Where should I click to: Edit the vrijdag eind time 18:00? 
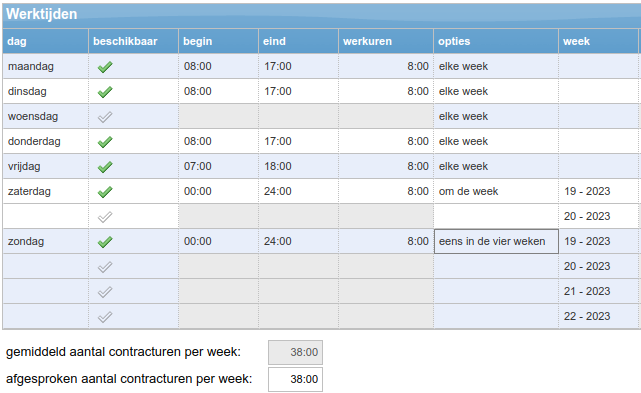click(x=298, y=166)
